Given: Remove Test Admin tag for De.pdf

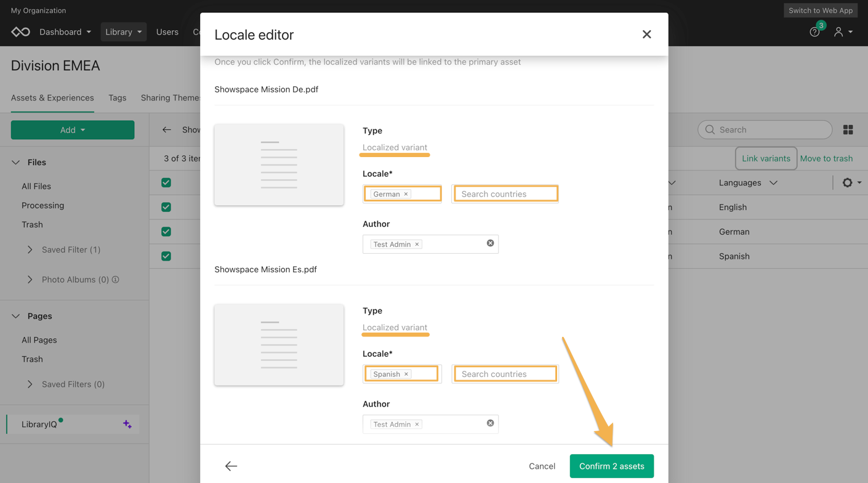Looking at the screenshot, I should point(417,245).
